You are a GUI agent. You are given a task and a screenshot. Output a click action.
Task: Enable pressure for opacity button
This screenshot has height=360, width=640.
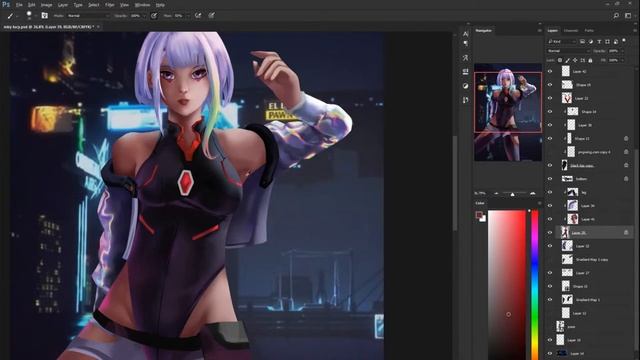pyautogui.click(x=154, y=16)
